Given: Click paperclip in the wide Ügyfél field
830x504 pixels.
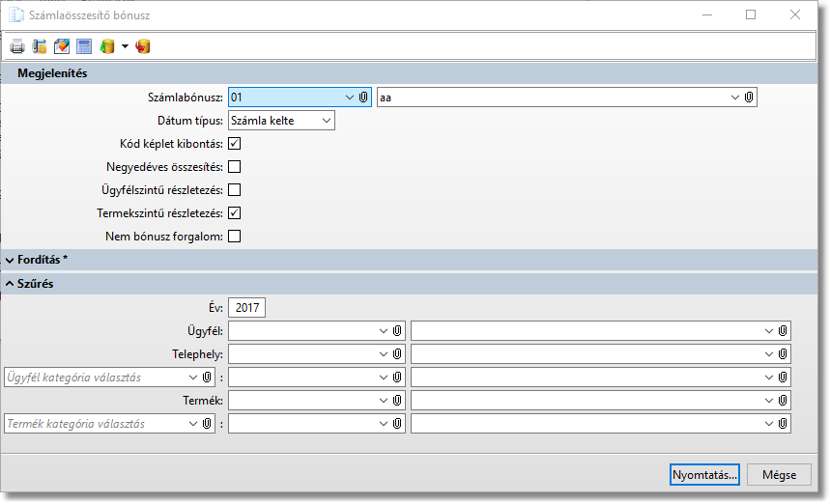Looking at the screenshot, I should coord(783,331).
